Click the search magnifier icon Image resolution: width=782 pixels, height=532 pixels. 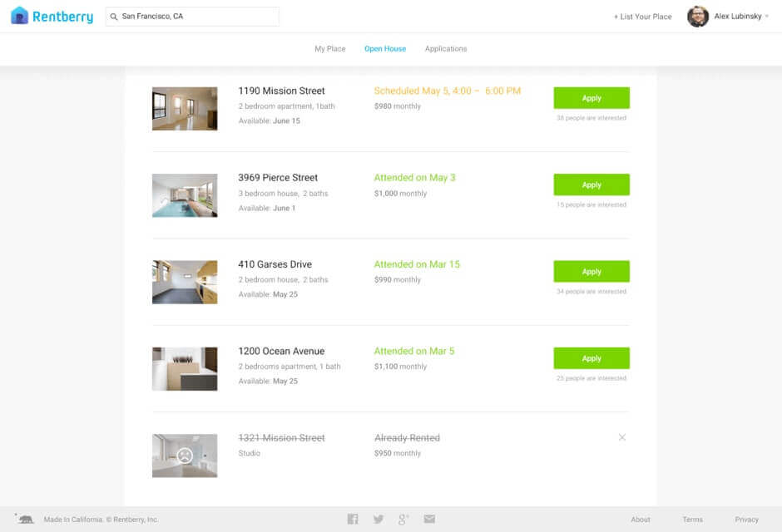(114, 17)
